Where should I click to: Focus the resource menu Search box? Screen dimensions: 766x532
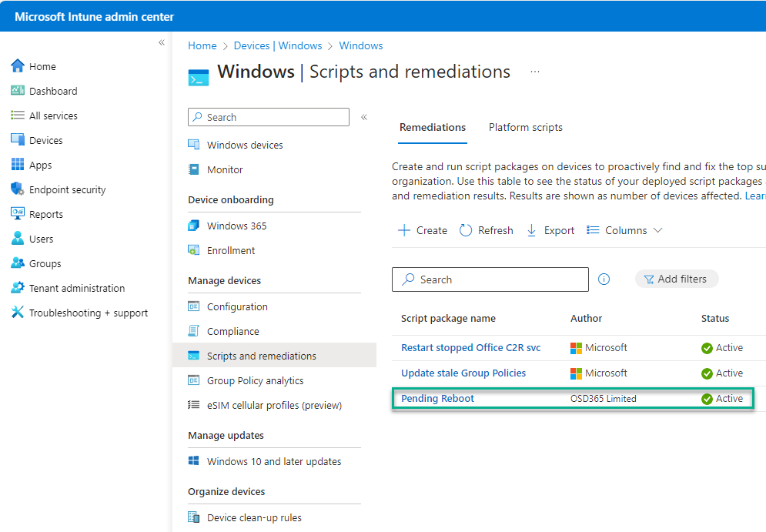(269, 117)
